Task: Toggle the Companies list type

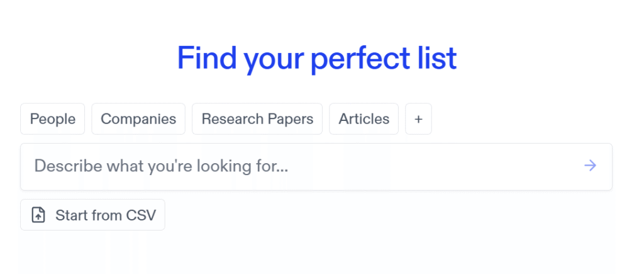Action: tap(138, 119)
